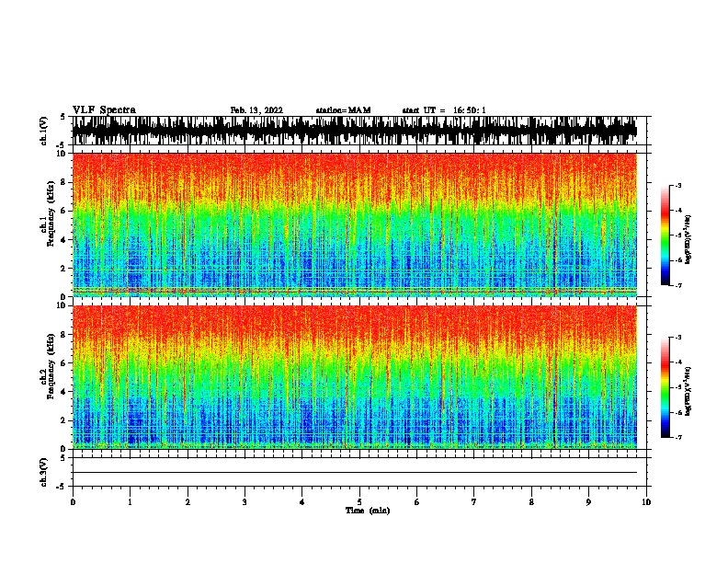
Task: Click time axis tick label "6"
Action: click(417, 502)
